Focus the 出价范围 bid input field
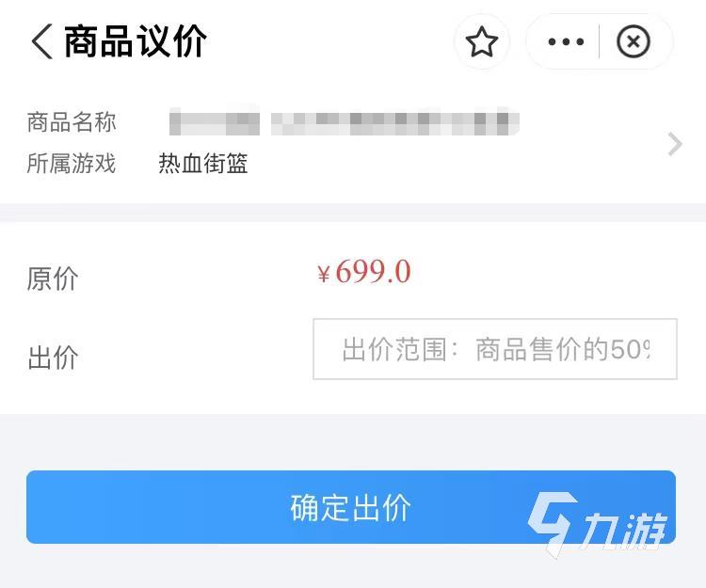Image resolution: width=706 pixels, height=588 pixels. coord(495,349)
